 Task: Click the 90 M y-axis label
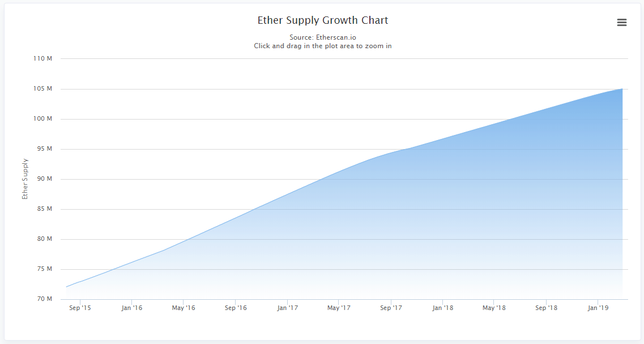pos(45,179)
